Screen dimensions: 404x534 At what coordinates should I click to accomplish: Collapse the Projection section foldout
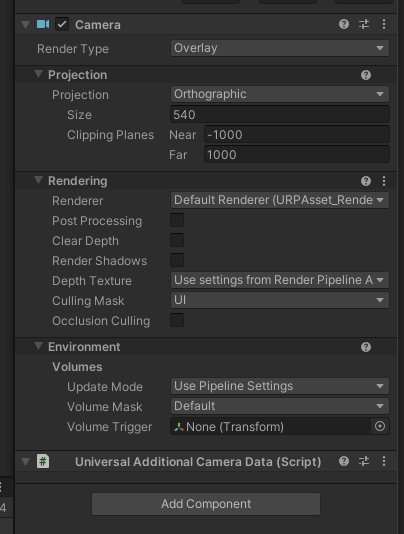(x=38, y=74)
